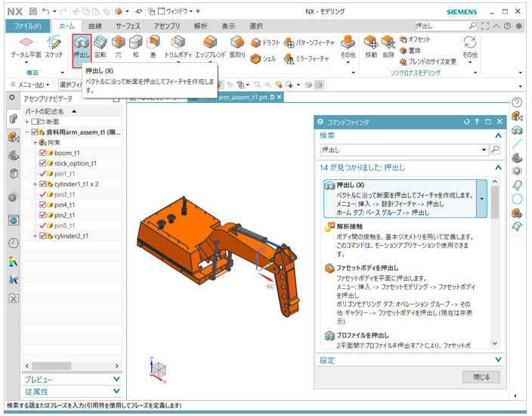The height and width of the screenshot is (416, 532).
Task: Toggle check mark for pin1_t1
Action: coord(42,173)
